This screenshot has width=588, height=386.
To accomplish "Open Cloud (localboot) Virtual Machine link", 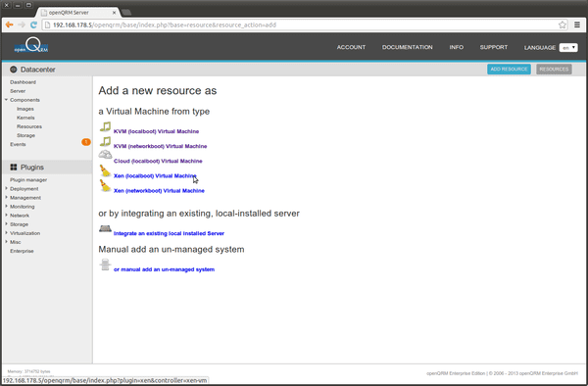I will (x=158, y=161).
